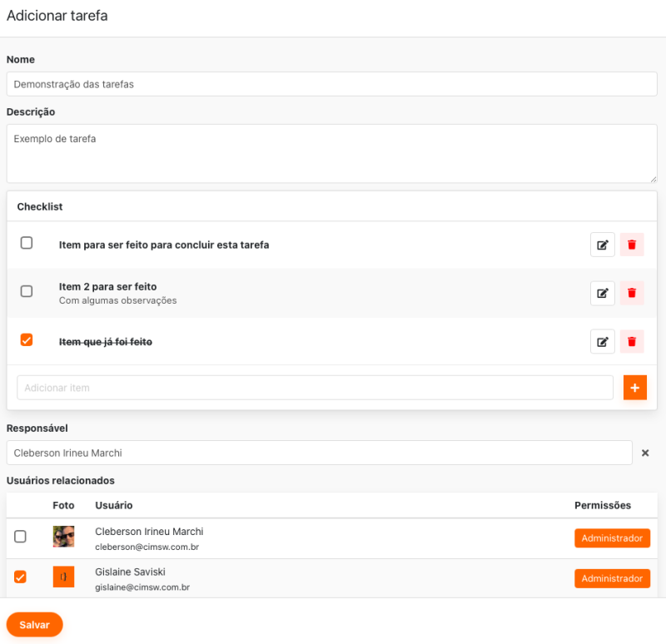Open Cleberson's Administrador permission button
Screen dimensions: 666x644
612,538
